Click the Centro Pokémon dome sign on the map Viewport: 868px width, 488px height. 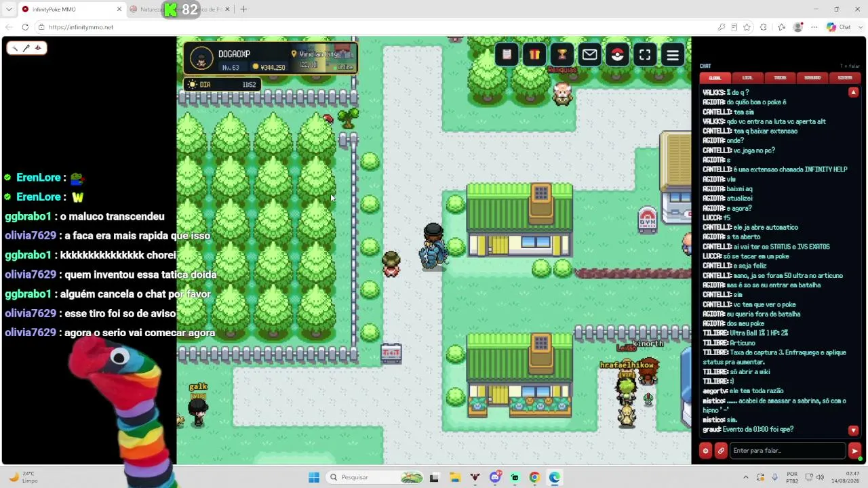(x=647, y=220)
